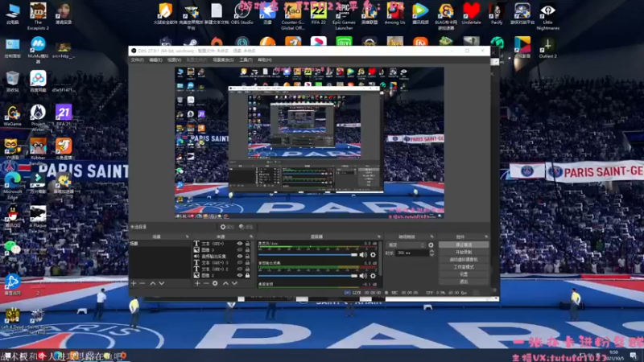Click the Audio Mixer vertical scrollbar
Screen dimensions: 644x362
[380, 258]
